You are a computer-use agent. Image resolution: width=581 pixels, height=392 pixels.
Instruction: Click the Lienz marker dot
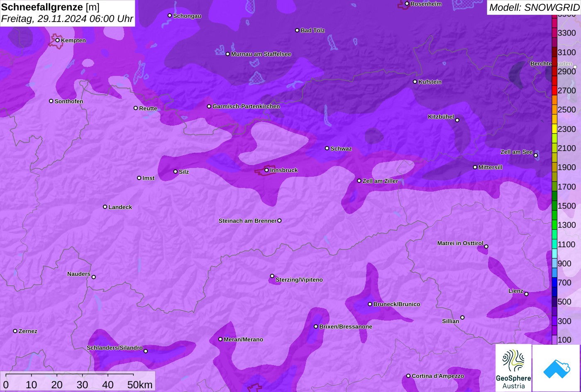[526, 294]
